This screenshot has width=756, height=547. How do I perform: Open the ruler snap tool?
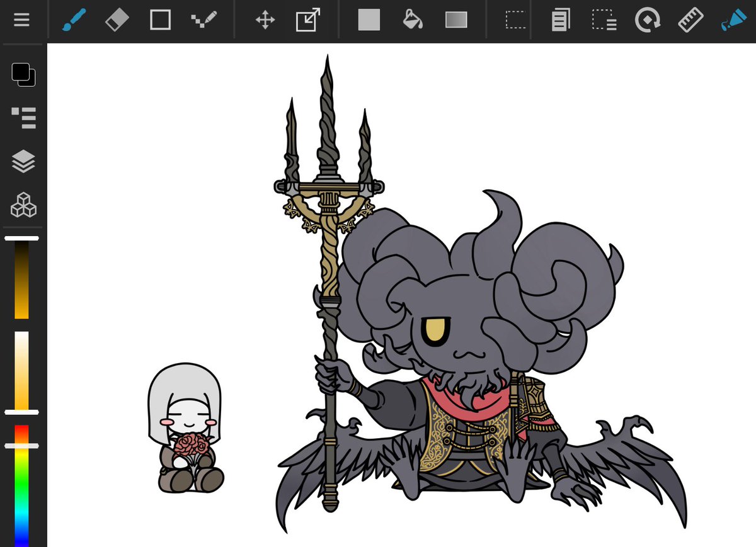pos(690,20)
